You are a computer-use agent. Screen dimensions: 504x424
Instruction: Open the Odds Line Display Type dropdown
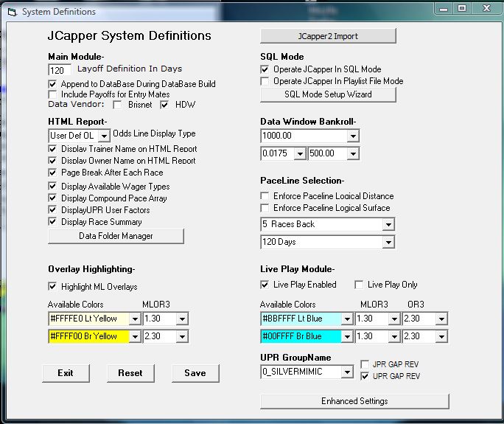coord(104,136)
